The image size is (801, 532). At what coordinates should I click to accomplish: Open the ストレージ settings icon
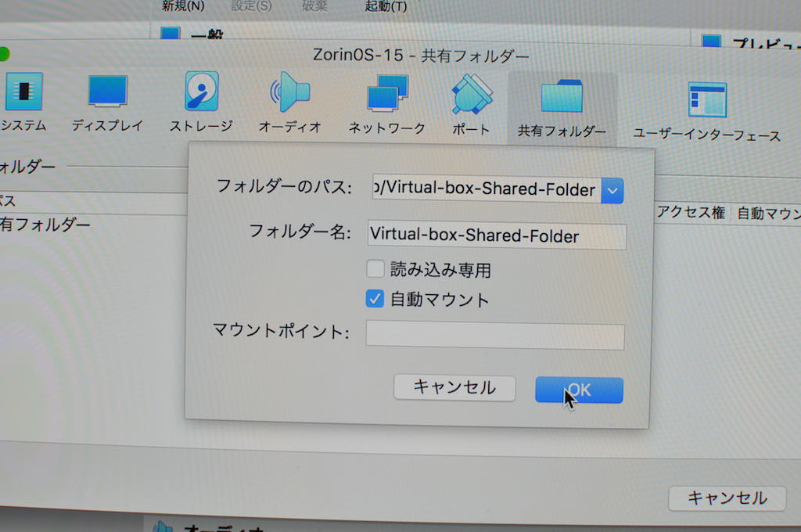pos(201,102)
